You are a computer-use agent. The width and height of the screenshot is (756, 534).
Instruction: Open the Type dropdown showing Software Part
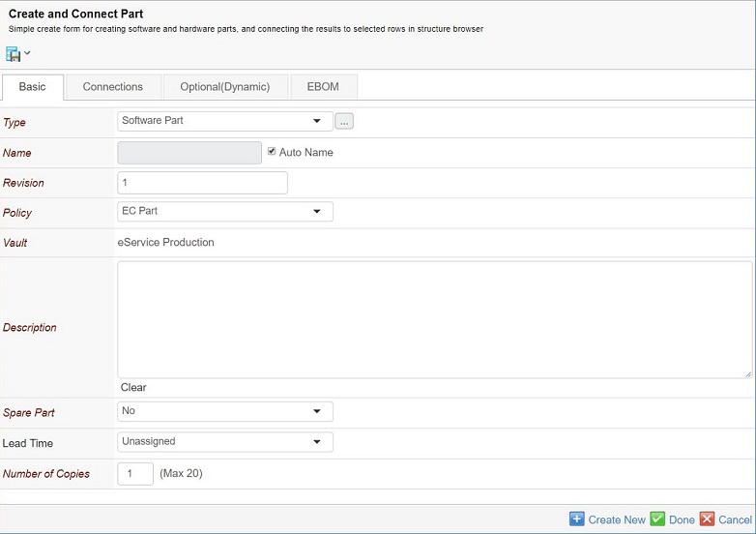point(224,121)
